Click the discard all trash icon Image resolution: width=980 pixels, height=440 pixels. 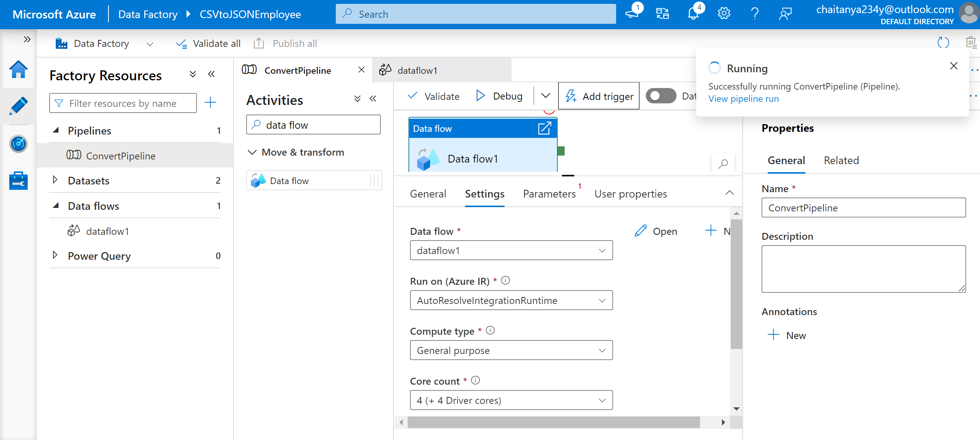pos(971,43)
